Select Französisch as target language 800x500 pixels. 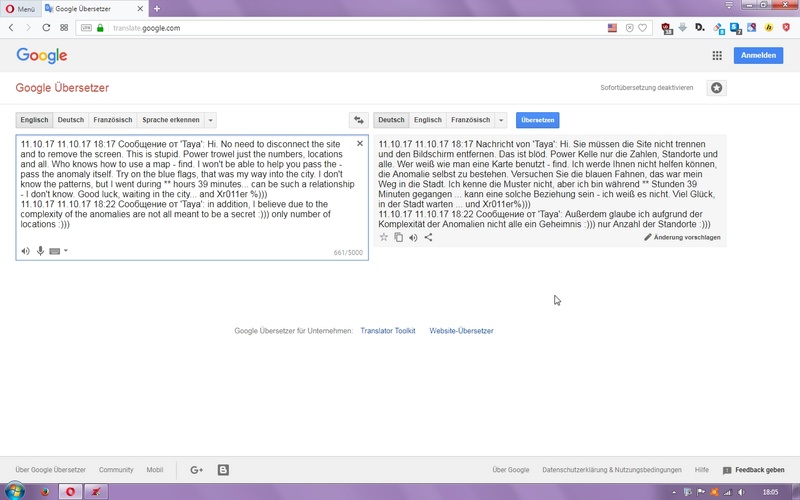pos(470,120)
